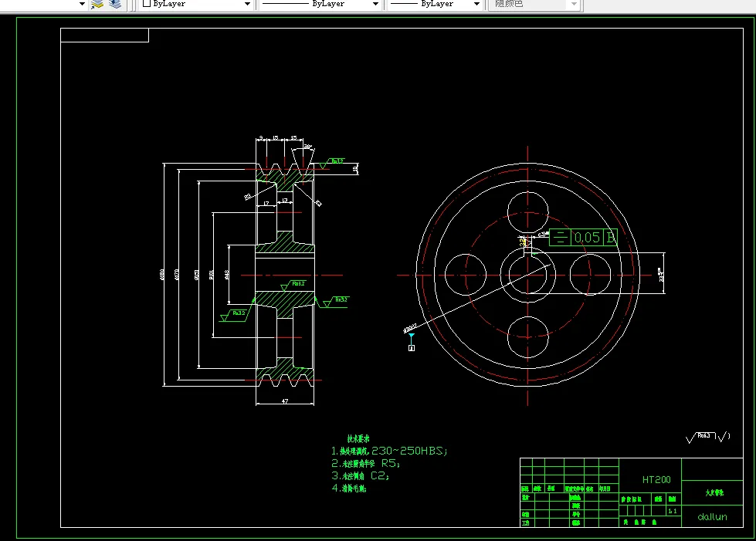Select the 230~250HBS technical requirement line
Screen dimensions: 756x541
[389, 451]
